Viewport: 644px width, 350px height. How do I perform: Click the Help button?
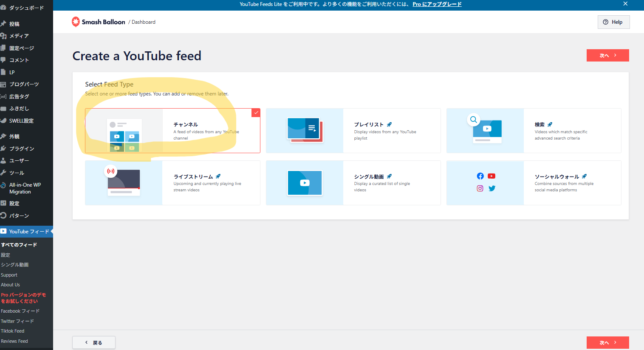(613, 22)
